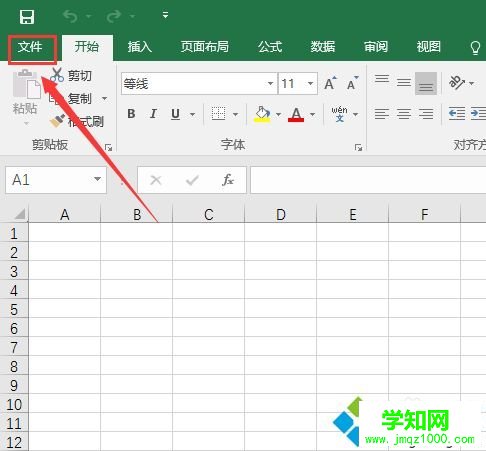Click Increase Indent icon
Viewport: 486px width, 451px height.
coord(478,114)
